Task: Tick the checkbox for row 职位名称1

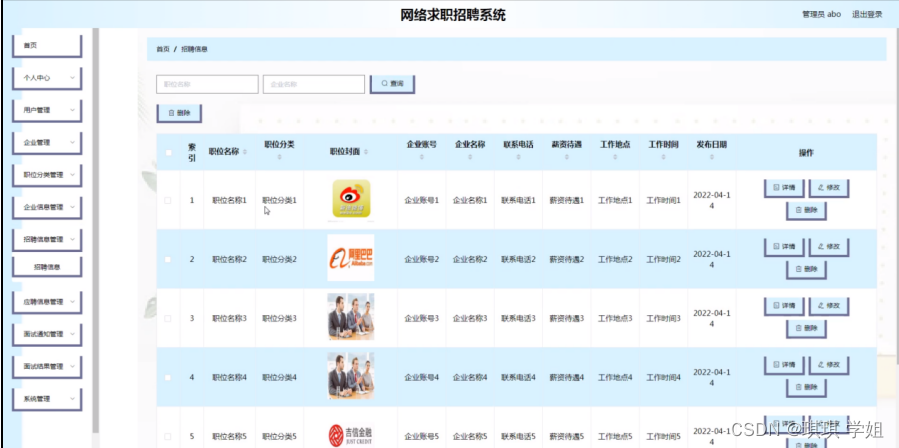Action: click(x=168, y=200)
